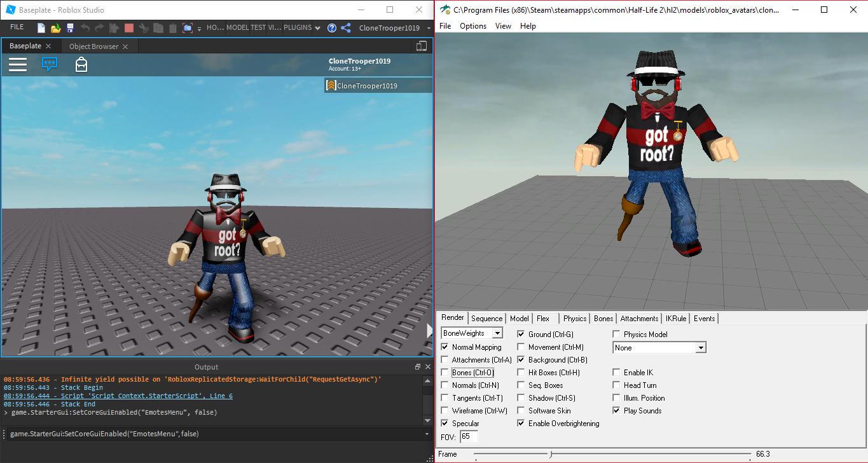
Task: Turn off the Play Sounds checkbox
Action: click(x=616, y=411)
